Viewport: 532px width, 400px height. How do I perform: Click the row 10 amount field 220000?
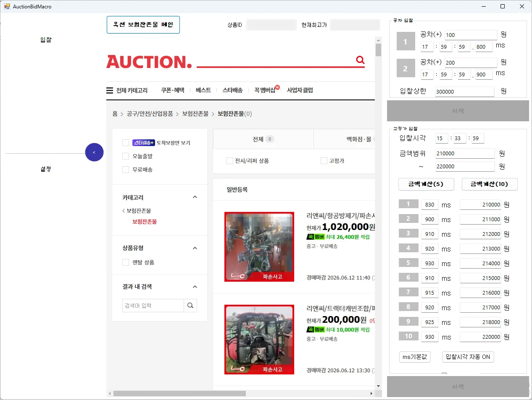(x=480, y=337)
